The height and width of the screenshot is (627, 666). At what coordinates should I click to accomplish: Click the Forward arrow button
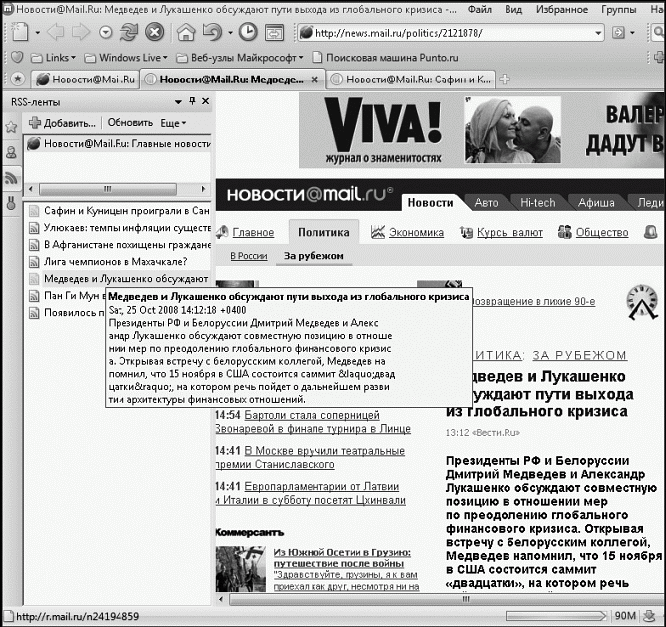(x=81, y=32)
